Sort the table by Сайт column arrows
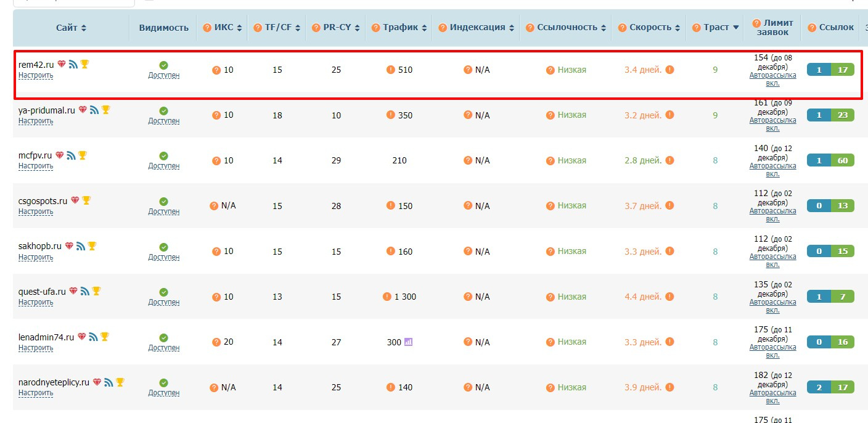This screenshot has width=868, height=423. pos(84,28)
